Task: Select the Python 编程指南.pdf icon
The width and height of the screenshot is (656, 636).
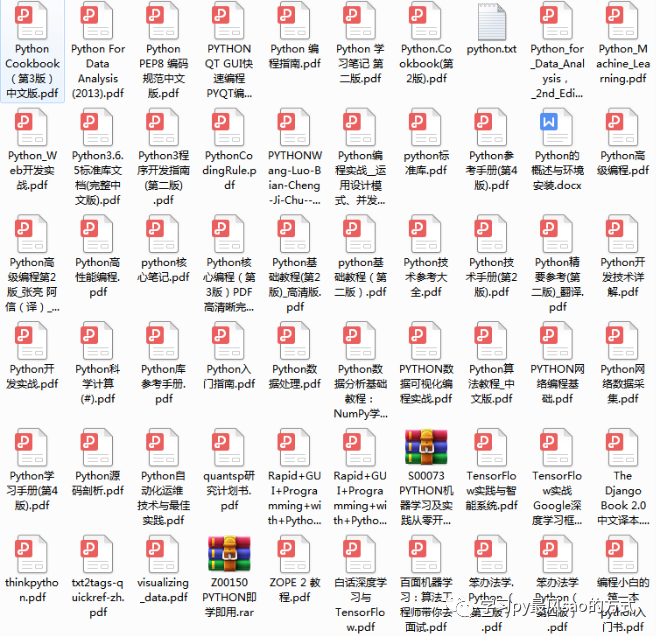Action: pos(295,20)
